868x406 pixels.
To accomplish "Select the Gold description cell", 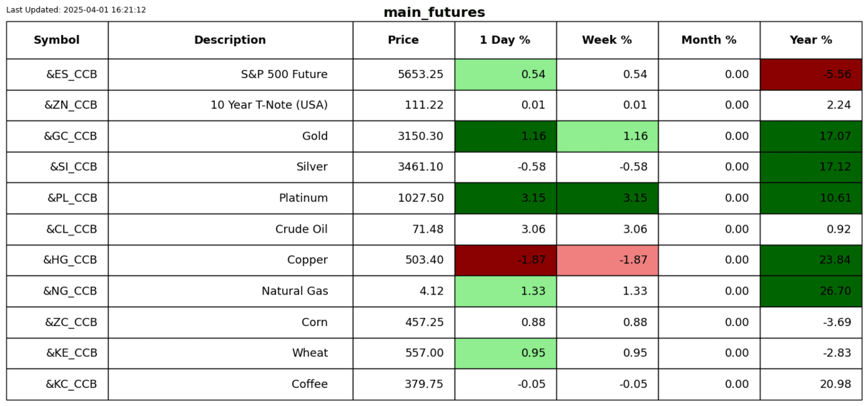I will coord(314,136).
